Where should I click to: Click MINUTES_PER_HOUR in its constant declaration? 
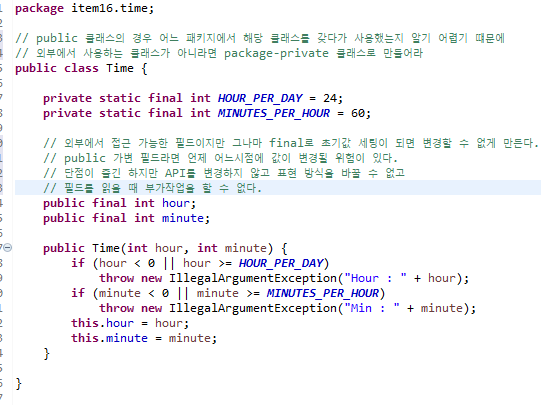click(274, 113)
